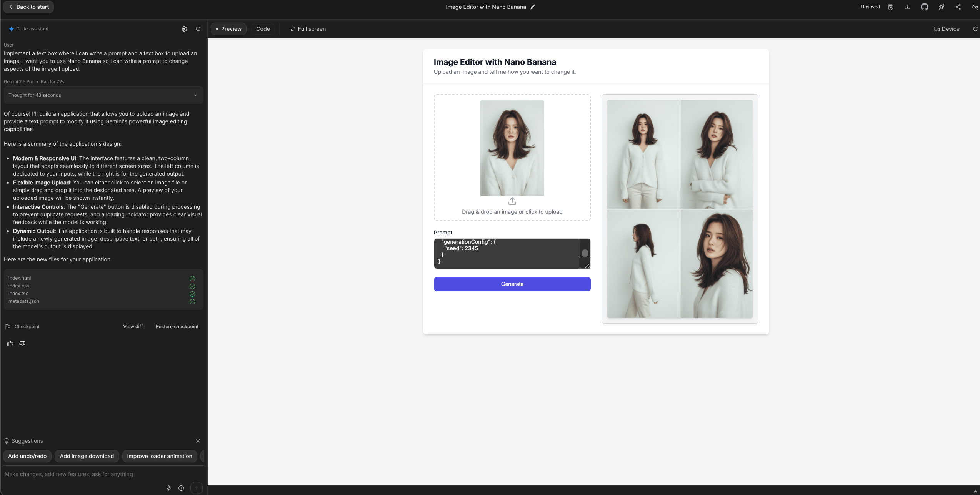Click Restore checkpoint
The width and height of the screenshot is (980, 495).
177,327
